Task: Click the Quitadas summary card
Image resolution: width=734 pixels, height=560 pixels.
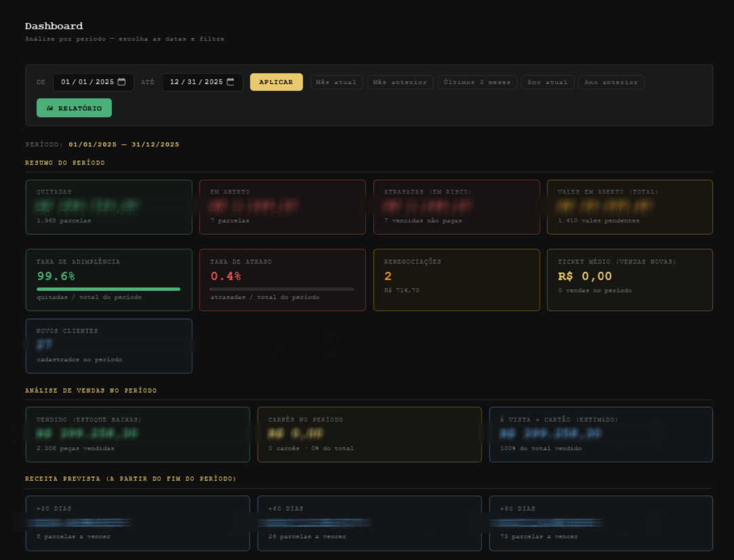Action: click(109, 207)
